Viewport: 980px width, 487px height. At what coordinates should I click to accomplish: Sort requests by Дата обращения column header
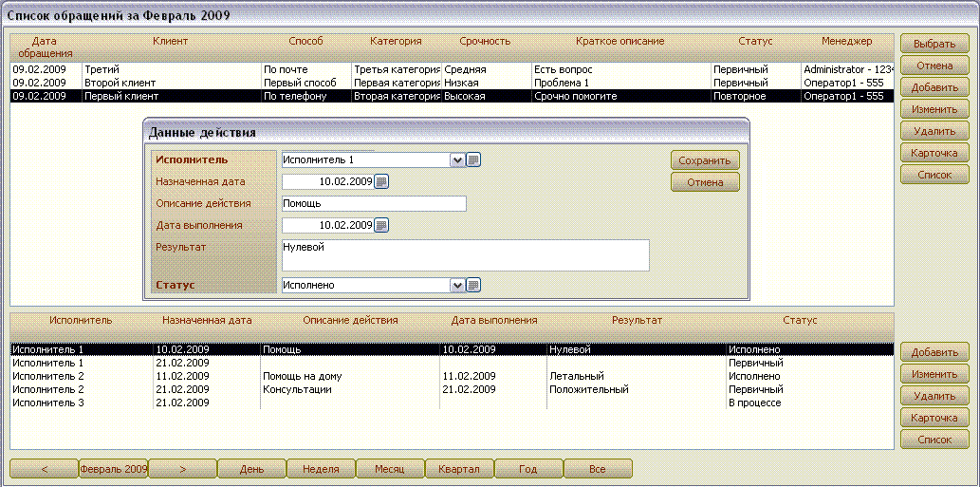tap(45, 47)
